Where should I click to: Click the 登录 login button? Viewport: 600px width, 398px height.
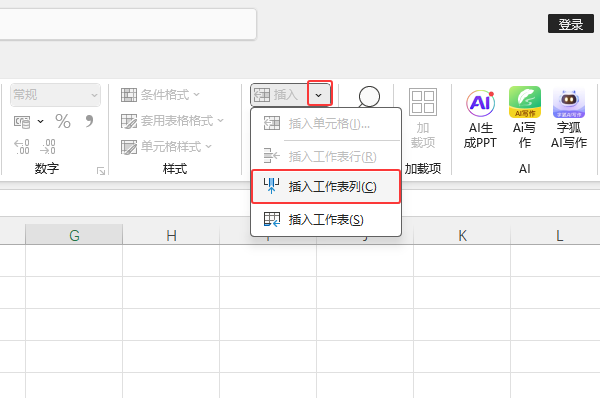point(571,24)
